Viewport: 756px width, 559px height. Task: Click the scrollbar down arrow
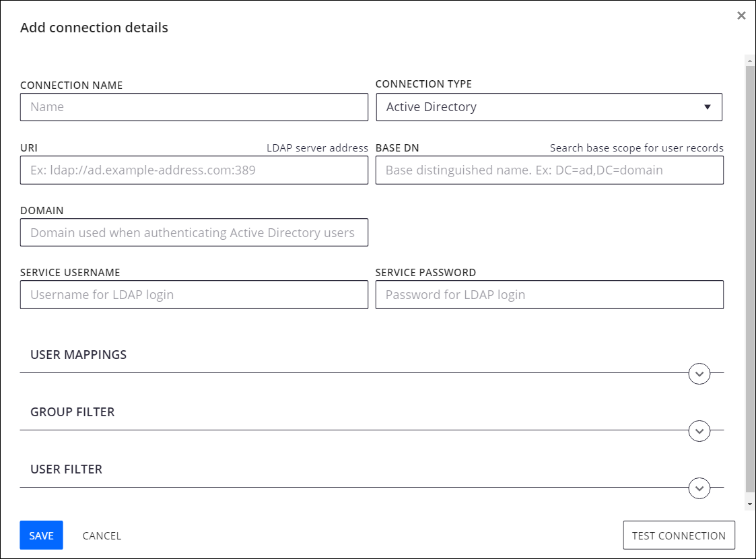coord(750,504)
